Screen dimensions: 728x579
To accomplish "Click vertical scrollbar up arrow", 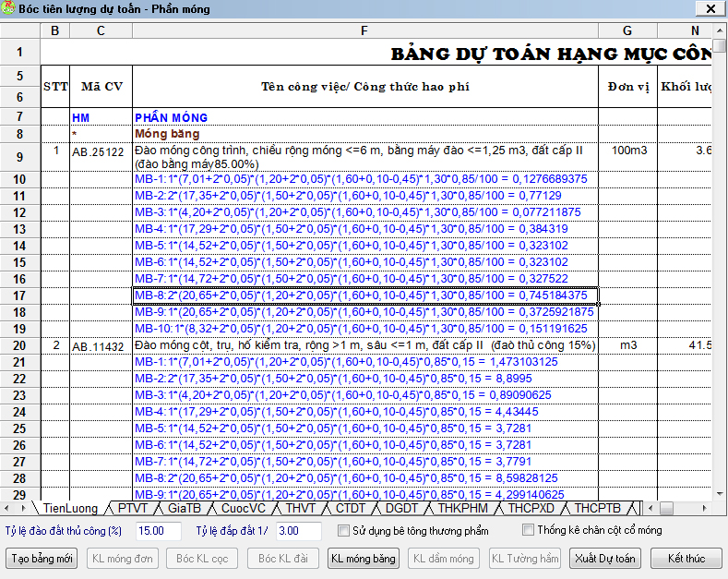I will (x=720, y=31).
